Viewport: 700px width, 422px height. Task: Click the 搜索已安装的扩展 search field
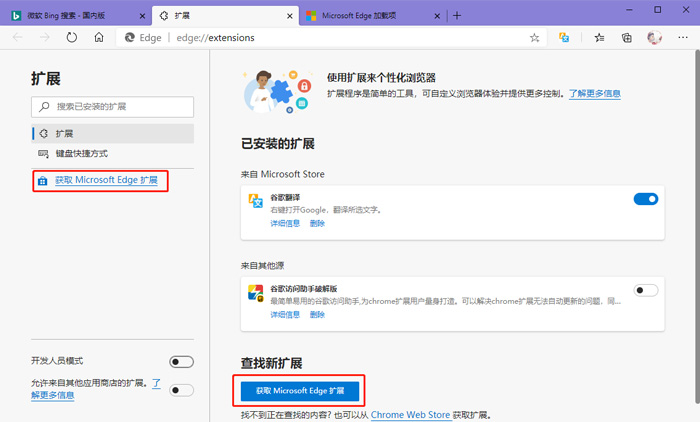(112, 105)
